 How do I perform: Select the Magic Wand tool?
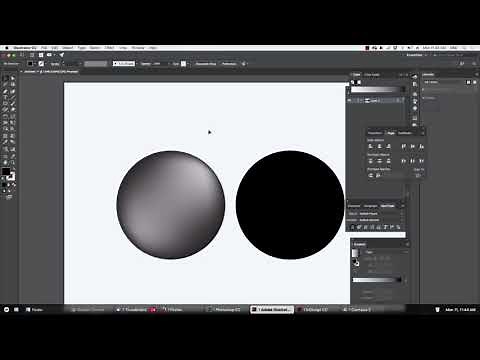5,84
